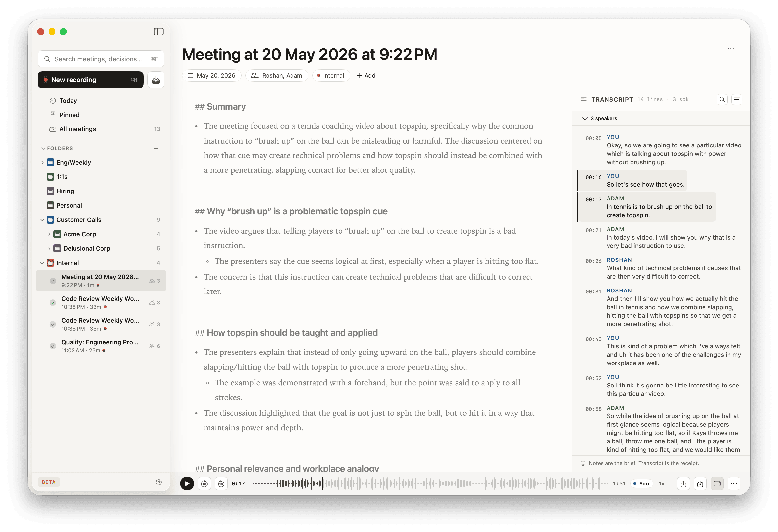778x532 pixels.
Task: Jump to transcript line at 00:26
Action: pyautogui.click(x=593, y=261)
